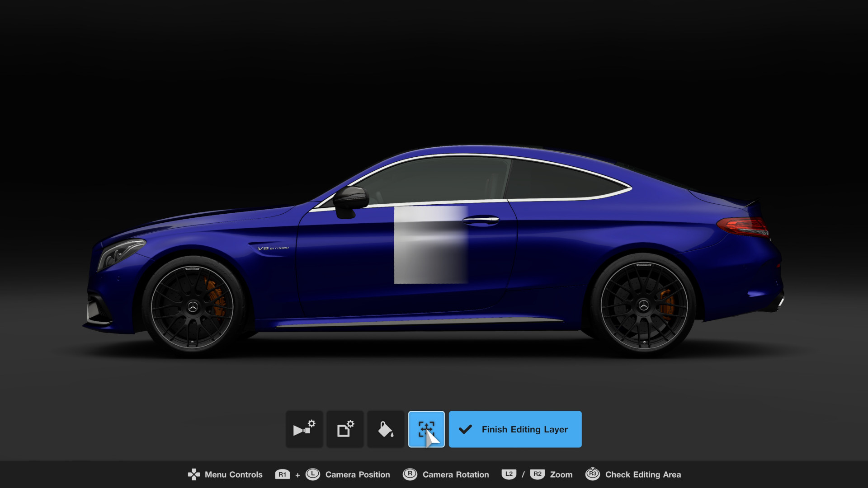Click the R3 Check Editing Area icon
This screenshot has height=488, width=868.
pos(593,474)
